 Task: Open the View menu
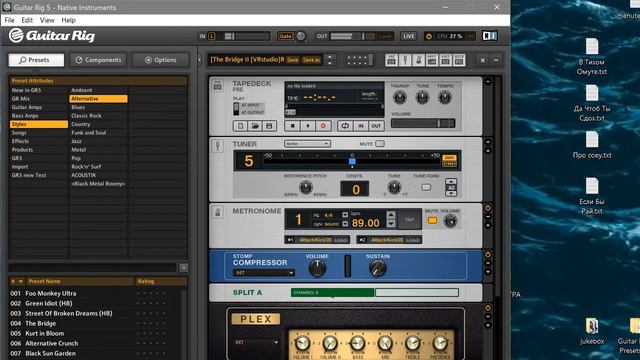47,20
